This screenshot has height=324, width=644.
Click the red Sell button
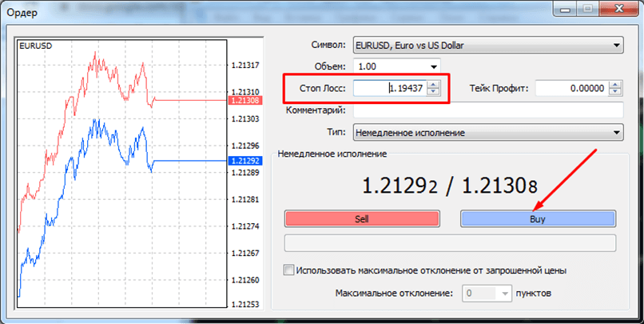click(x=362, y=218)
